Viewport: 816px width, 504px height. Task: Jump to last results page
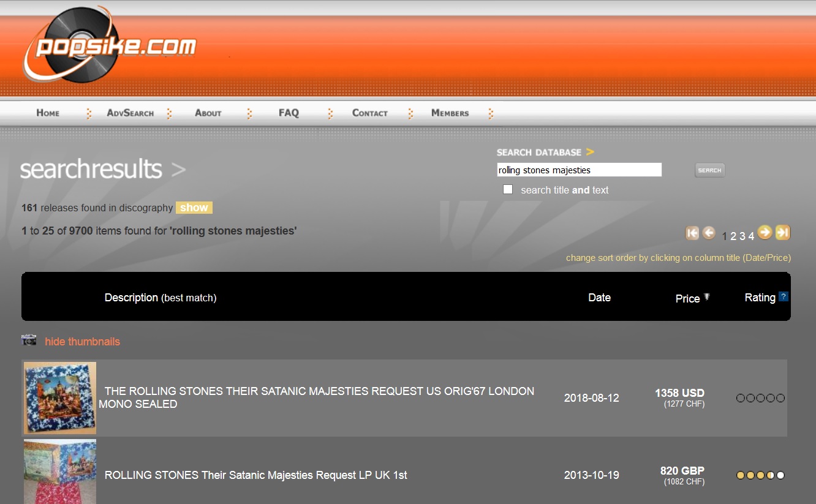782,232
